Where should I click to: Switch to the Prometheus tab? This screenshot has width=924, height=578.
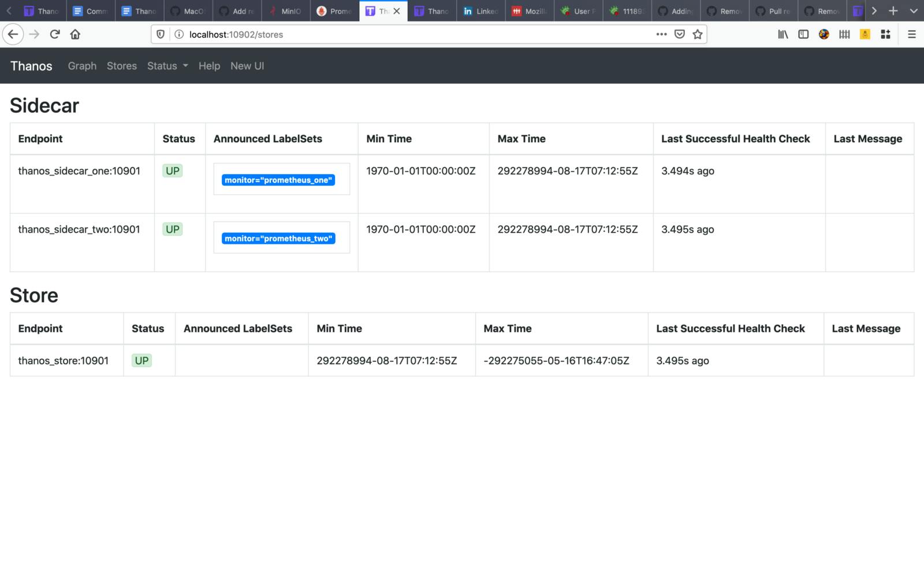pos(334,11)
